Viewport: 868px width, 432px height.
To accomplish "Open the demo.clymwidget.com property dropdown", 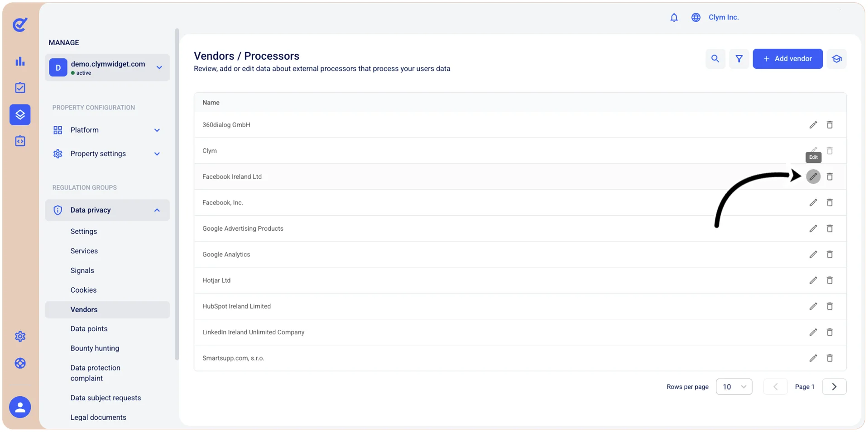I will (x=107, y=67).
